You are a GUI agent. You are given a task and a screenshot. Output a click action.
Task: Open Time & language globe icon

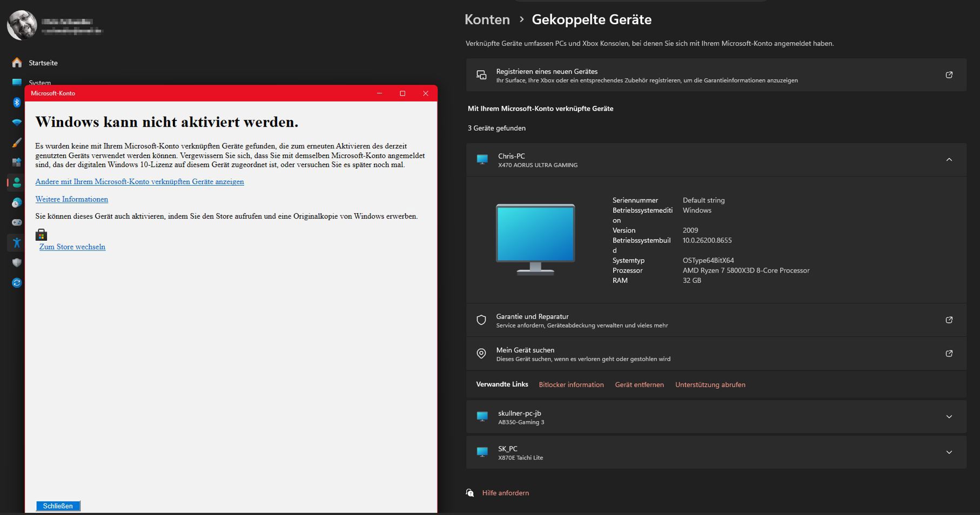tap(17, 202)
